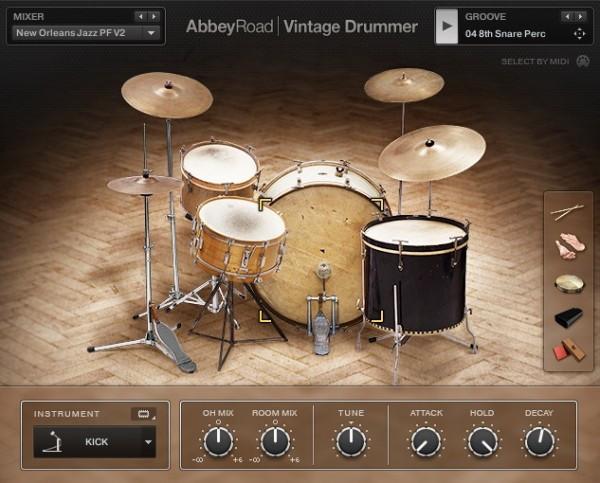The width and height of the screenshot is (600, 483).
Task: Click the hi-hat foot pedal
Action: coord(174,348)
